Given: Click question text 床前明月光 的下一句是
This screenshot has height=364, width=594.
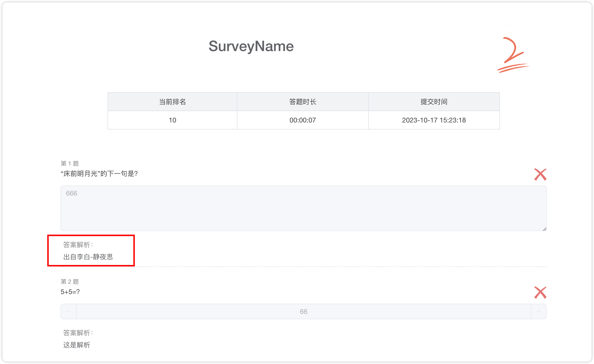Looking at the screenshot, I should pyautogui.click(x=99, y=174).
